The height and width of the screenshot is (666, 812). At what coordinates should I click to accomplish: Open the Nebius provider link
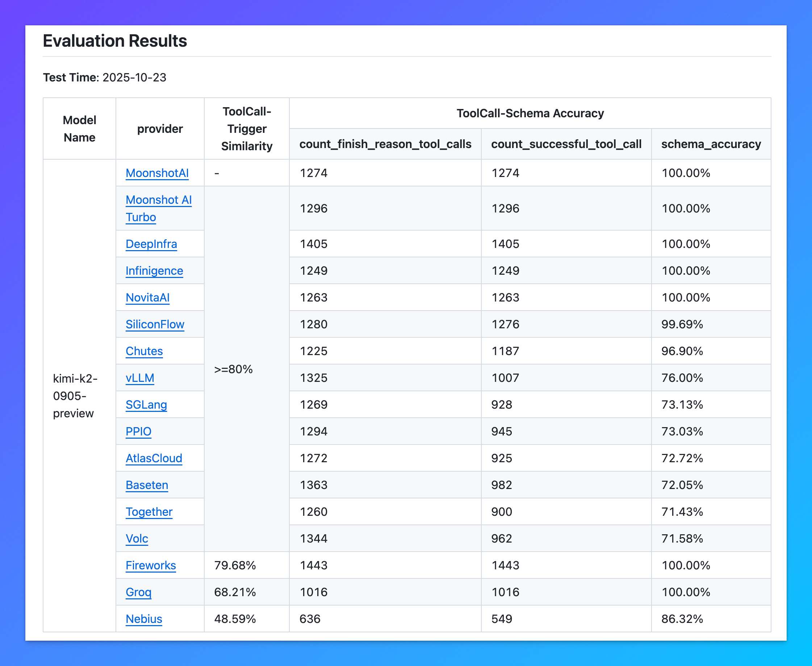pos(143,619)
